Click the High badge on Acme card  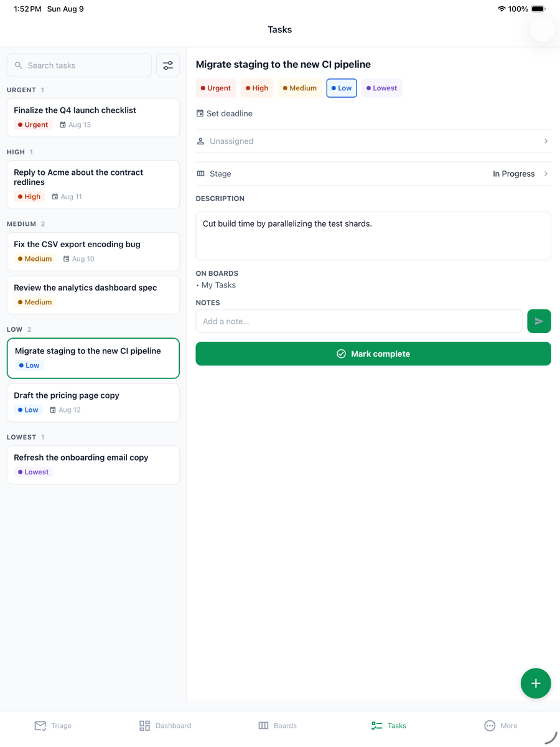[x=29, y=197]
